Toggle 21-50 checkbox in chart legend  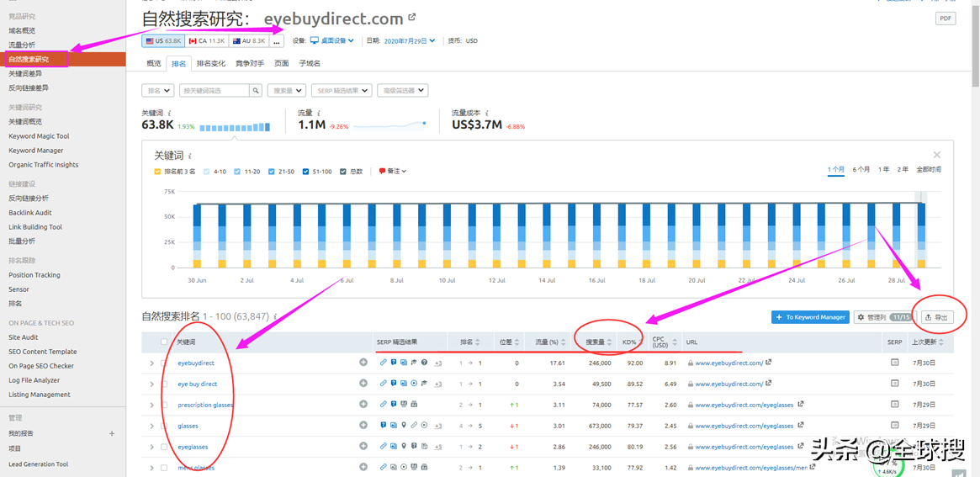(270, 171)
